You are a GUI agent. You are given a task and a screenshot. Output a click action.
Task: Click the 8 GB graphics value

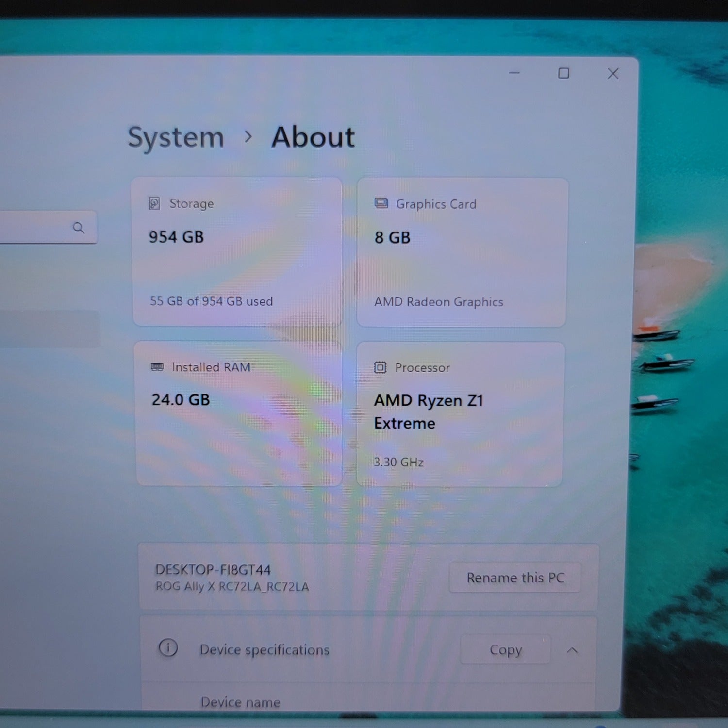[392, 237]
